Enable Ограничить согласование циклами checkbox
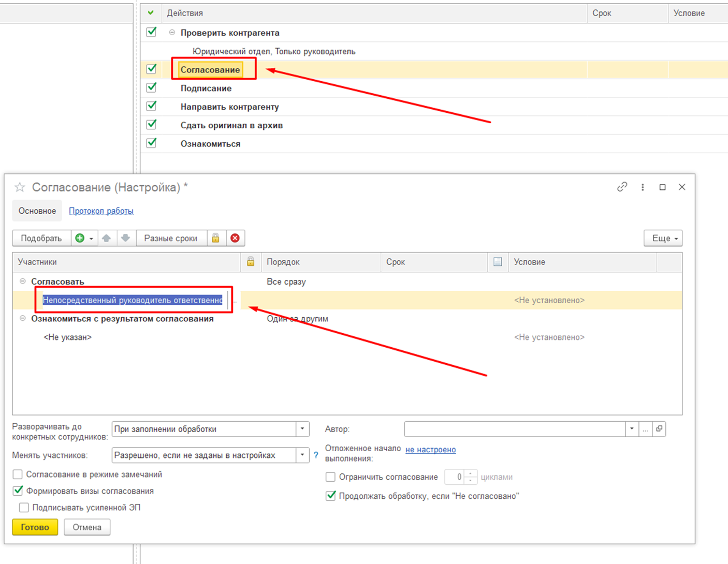 (x=330, y=477)
